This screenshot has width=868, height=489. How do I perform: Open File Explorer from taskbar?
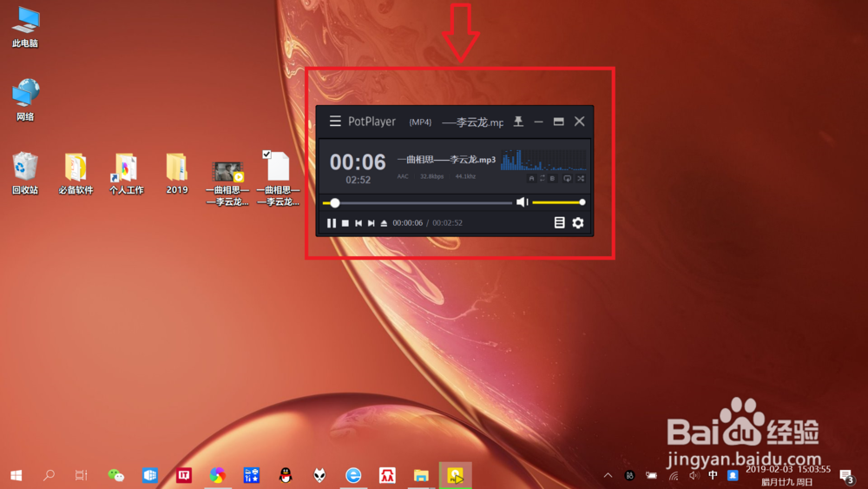[x=421, y=475]
